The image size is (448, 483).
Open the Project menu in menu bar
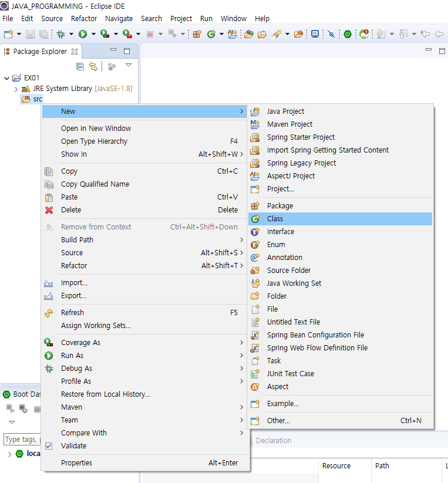pos(181,18)
